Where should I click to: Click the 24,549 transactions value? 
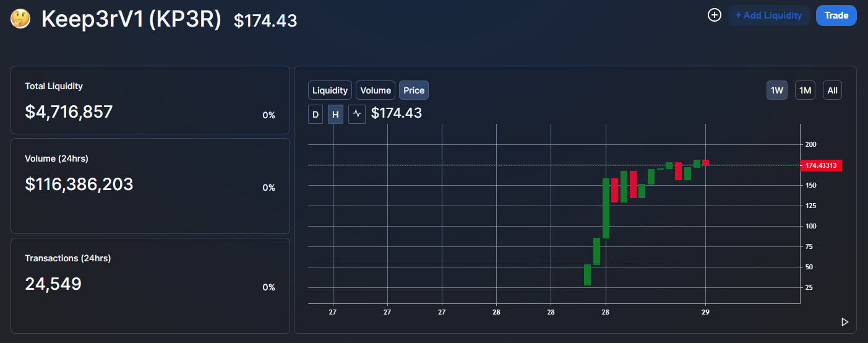pos(53,284)
